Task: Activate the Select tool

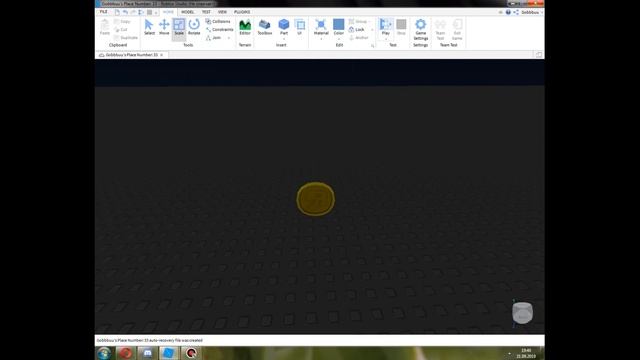Action: 149,27
